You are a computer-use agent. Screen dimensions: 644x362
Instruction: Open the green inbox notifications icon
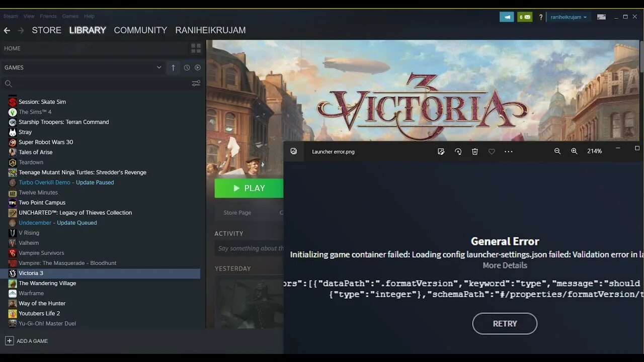click(525, 17)
